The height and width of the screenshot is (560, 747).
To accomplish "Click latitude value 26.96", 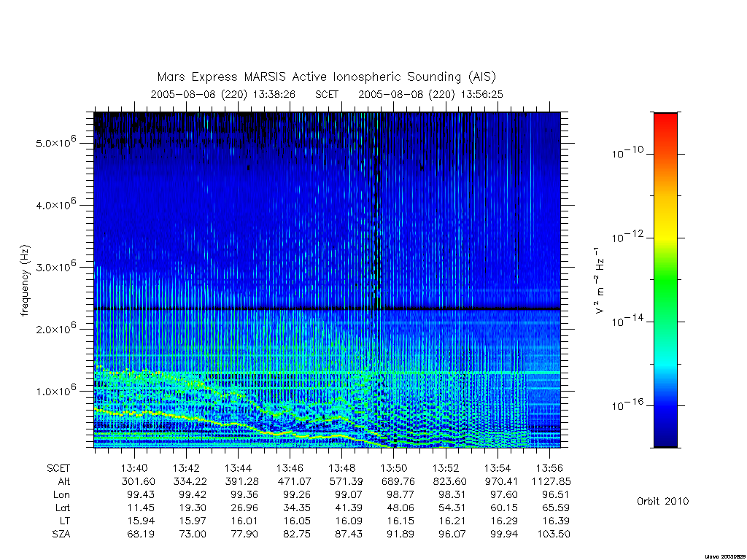I will [245, 507].
